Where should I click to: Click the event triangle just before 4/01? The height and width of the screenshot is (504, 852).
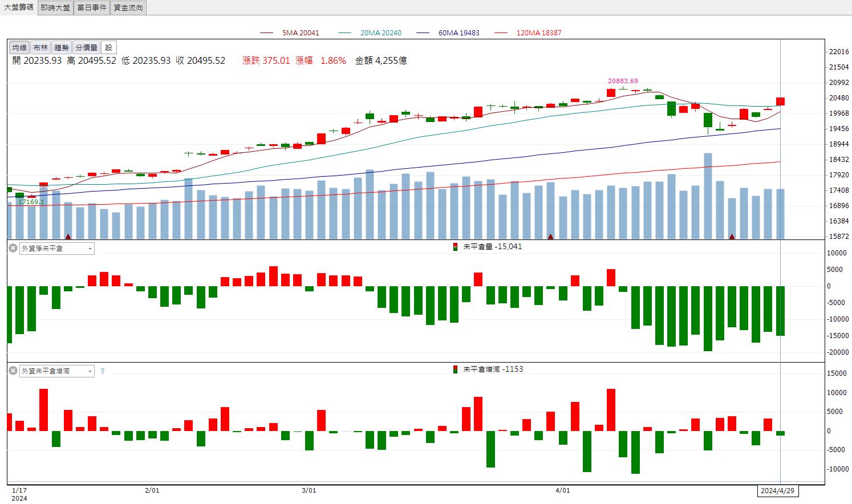click(x=551, y=236)
